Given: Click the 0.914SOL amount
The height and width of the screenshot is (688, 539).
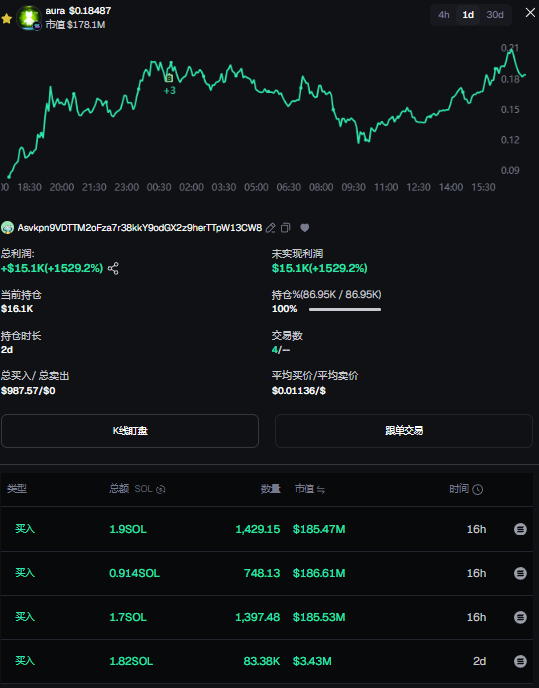Looking at the screenshot, I should point(134,573).
